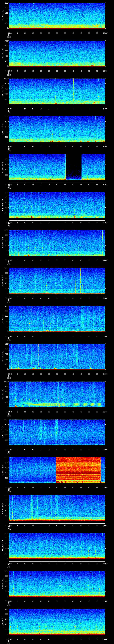Click the spectrogram panel starting at 11:16:00
Viewport: 114px width, 644px height.
click(57, 91)
